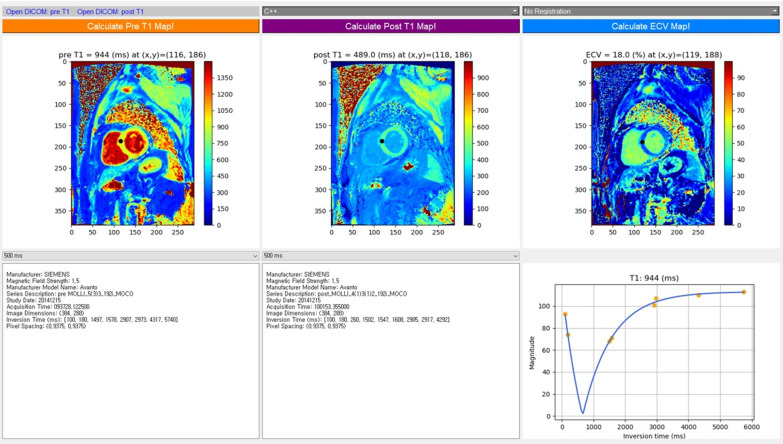Click post T1 Series Description line

coord(337,294)
